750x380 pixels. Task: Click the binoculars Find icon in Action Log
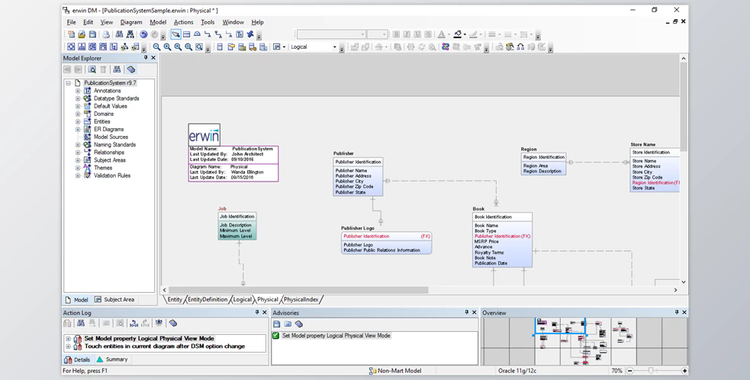81,324
